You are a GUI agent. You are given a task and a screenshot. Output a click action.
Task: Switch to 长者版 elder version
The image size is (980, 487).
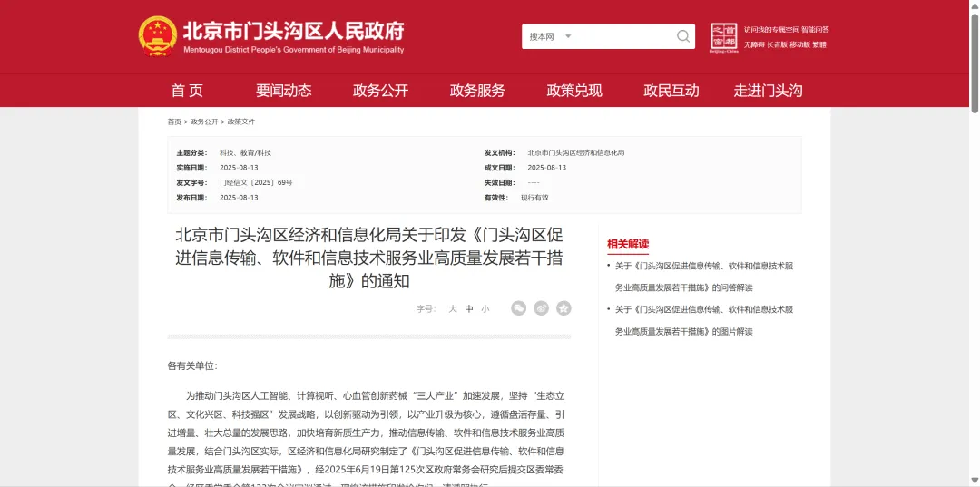tap(777, 45)
